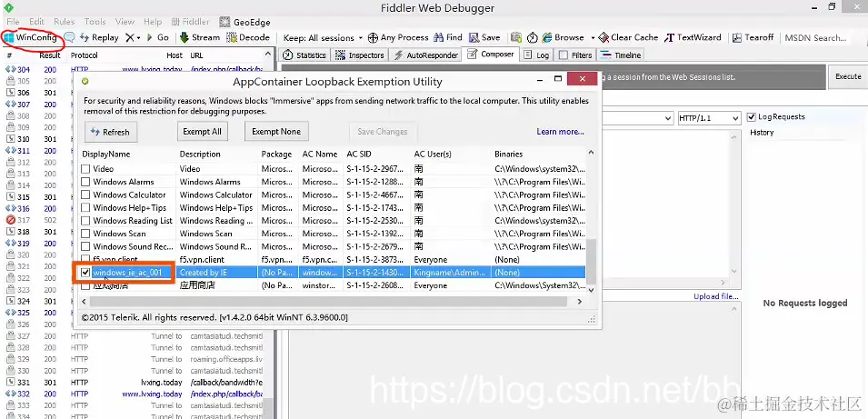The height and width of the screenshot is (419, 868).
Task: Click the Exempt None button
Action: [x=276, y=132]
